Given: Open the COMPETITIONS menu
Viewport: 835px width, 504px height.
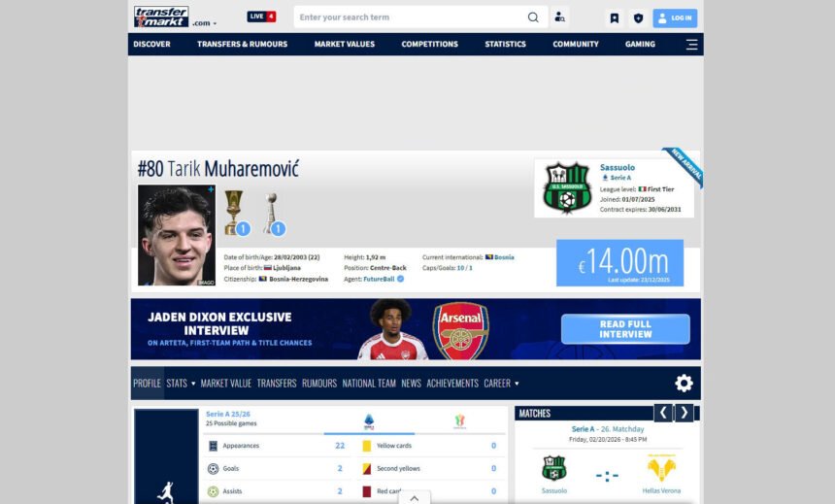Looking at the screenshot, I should coord(430,45).
